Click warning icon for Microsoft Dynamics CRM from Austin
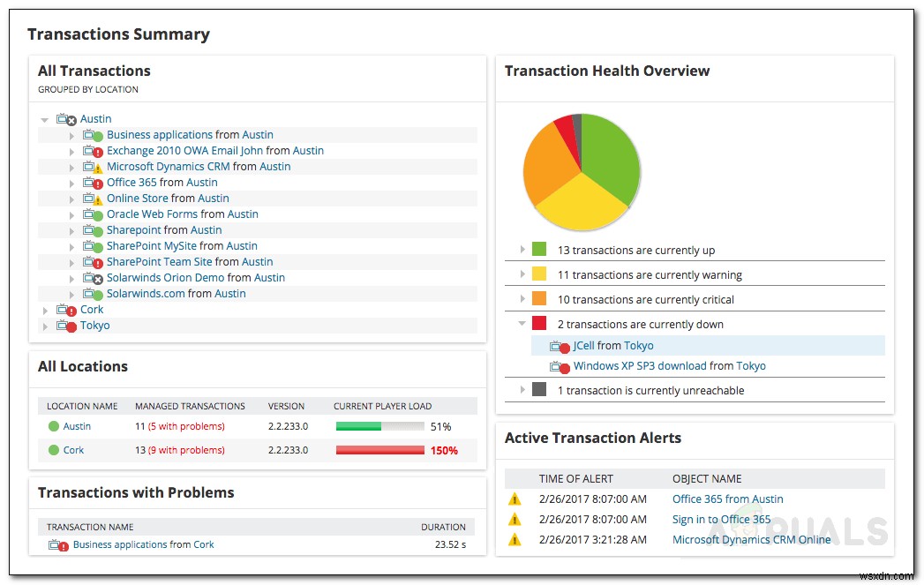Viewport: 924px width, 585px height. [x=93, y=168]
